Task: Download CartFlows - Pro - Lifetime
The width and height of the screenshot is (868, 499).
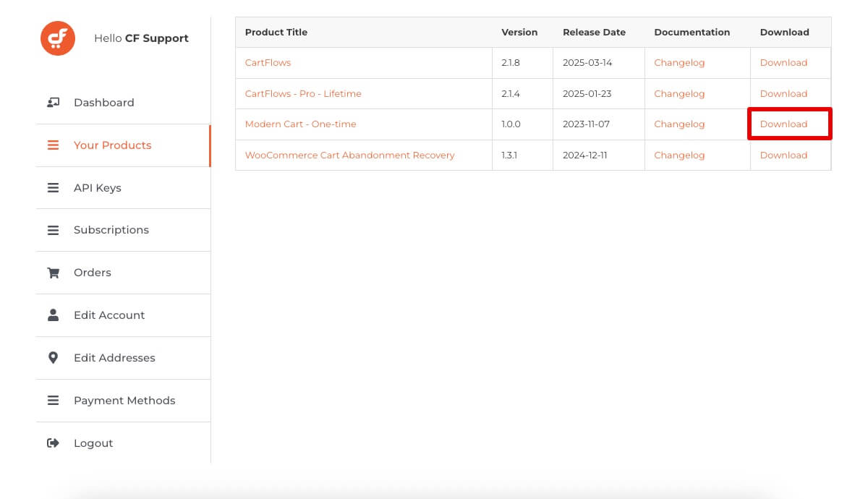Action: click(783, 94)
